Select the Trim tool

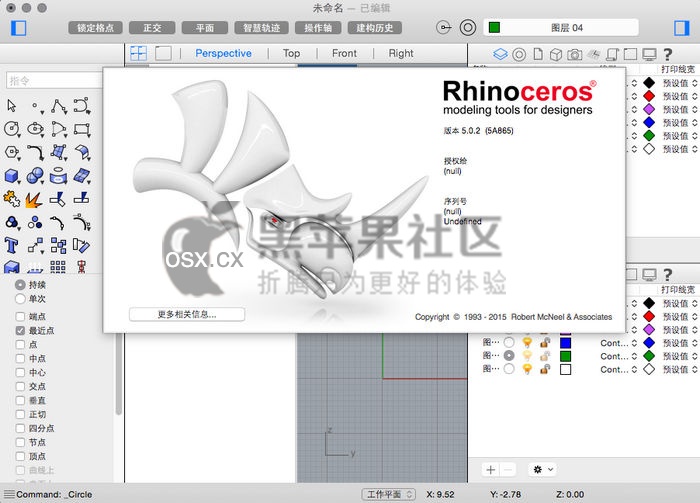(58, 199)
